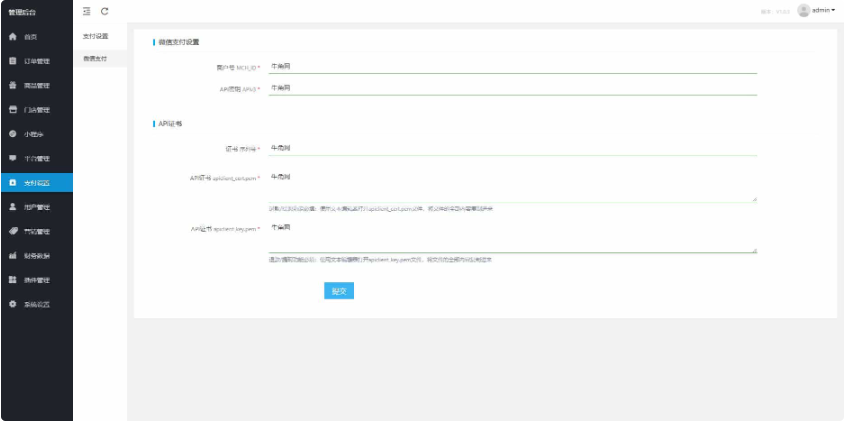
Task: Focus the API key input field
Action: (x=512, y=88)
